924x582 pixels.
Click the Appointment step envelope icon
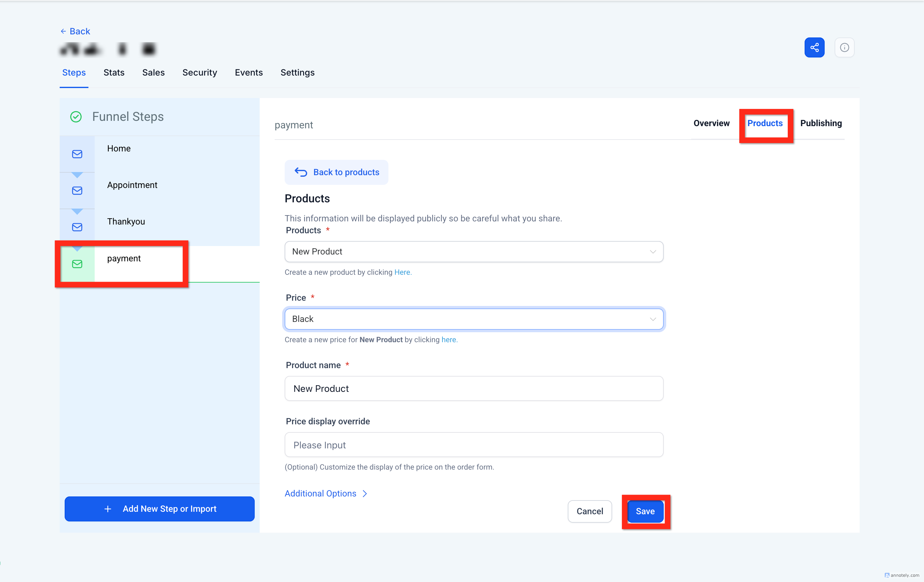pyautogui.click(x=77, y=190)
